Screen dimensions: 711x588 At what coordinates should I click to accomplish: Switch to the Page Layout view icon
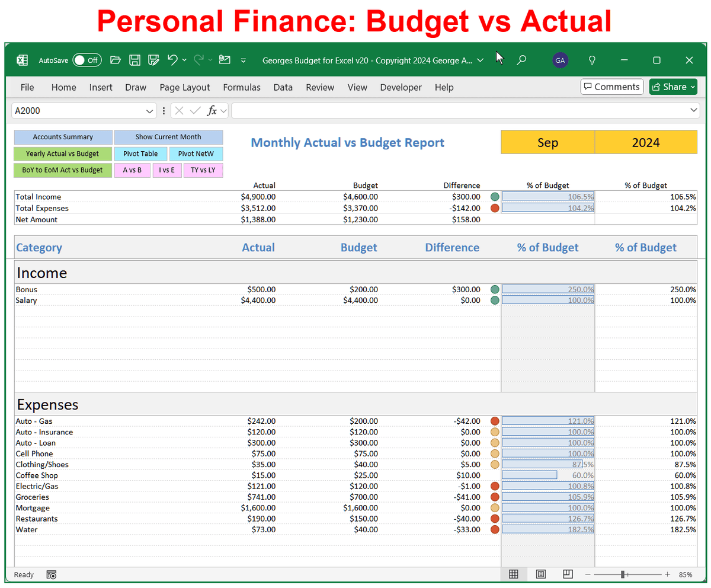(x=541, y=574)
